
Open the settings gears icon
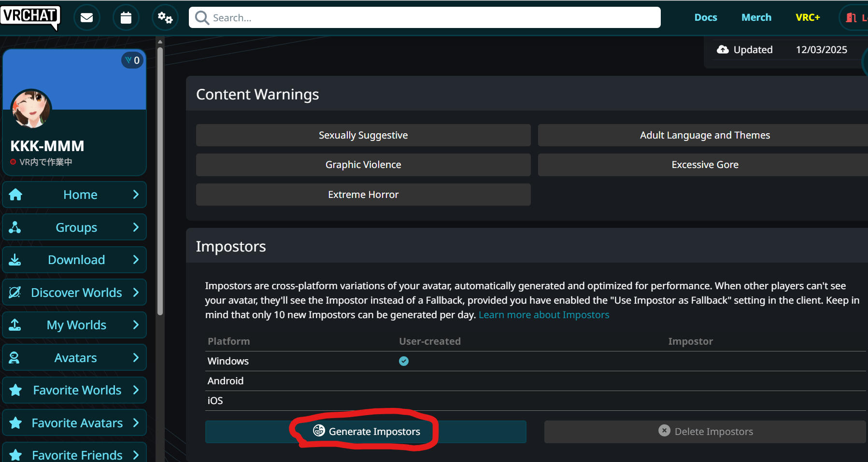(x=165, y=18)
